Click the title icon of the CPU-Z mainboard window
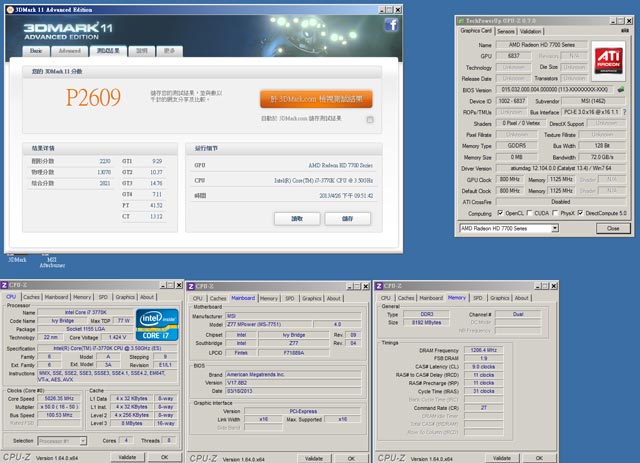Viewport: 640px width, 463px height. 191,286
